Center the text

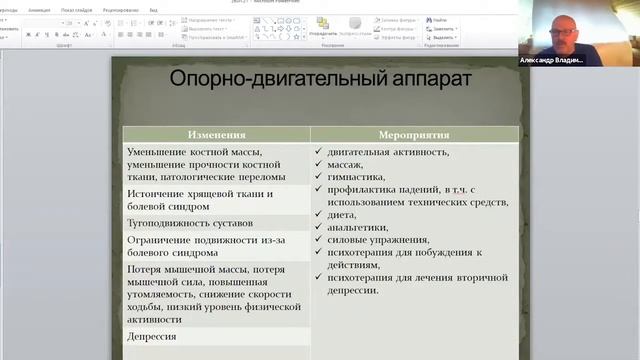130,35
